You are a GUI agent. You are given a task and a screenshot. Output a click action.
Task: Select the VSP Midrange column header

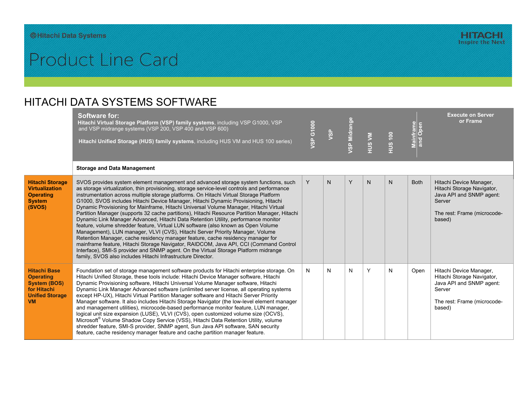(x=351, y=135)
